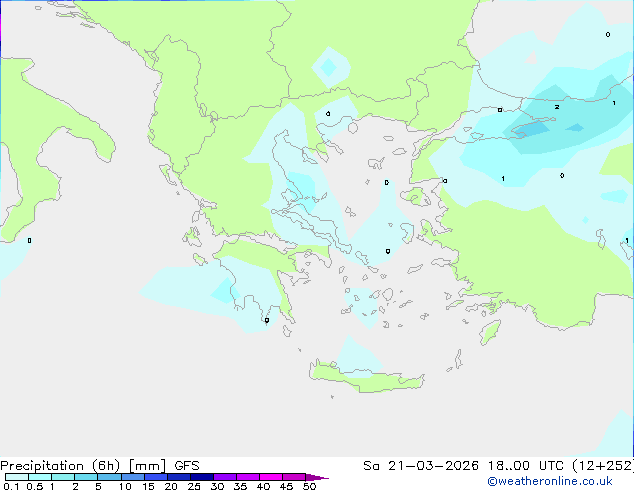
Task: Click the 40–45 mm legend color swatch
Action: coord(271,477)
